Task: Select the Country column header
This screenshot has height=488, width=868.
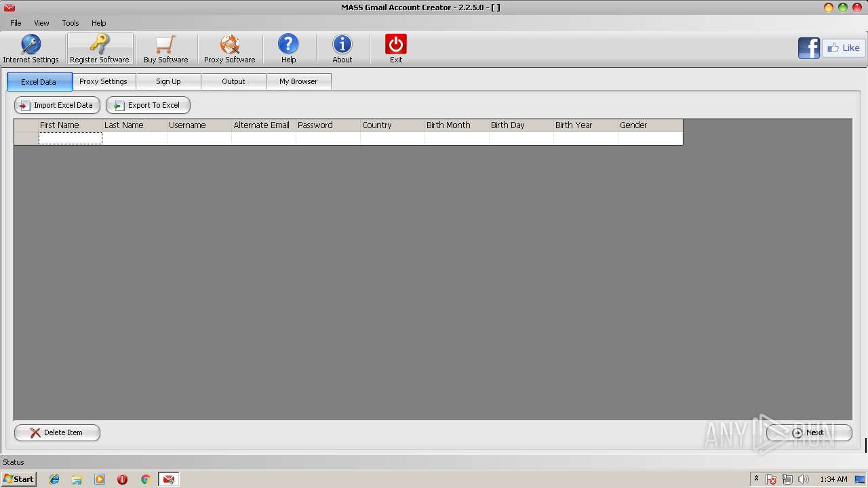Action: tap(393, 125)
